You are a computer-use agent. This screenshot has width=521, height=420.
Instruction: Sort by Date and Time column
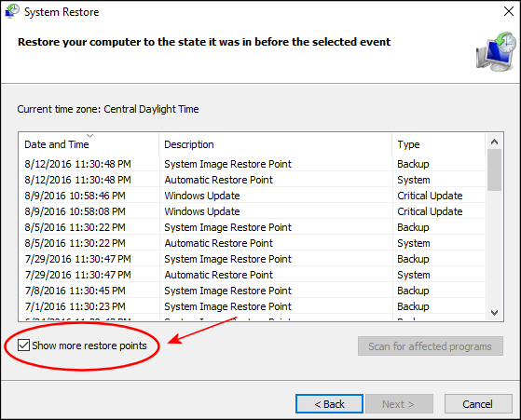pos(89,144)
